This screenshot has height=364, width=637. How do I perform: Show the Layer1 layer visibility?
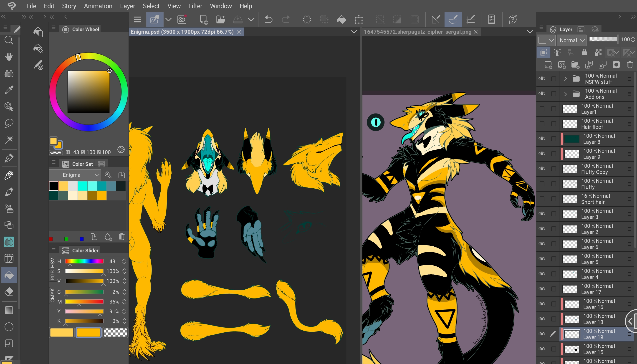(x=541, y=109)
